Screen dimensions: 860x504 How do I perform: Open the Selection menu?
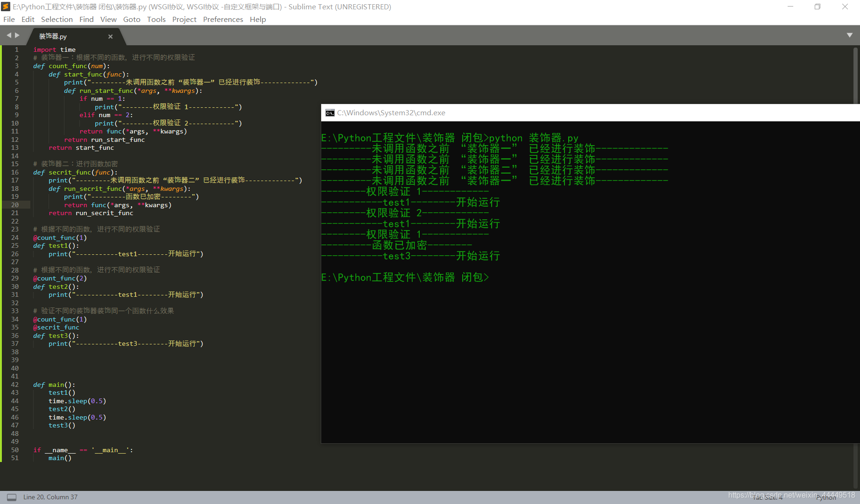coord(57,19)
